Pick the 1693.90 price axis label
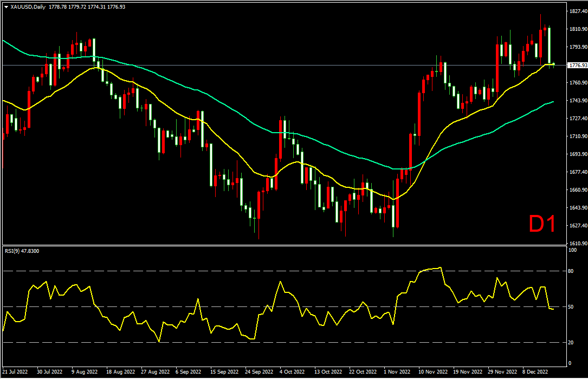This screenshot has height=379, width=588. coord(576,154)
